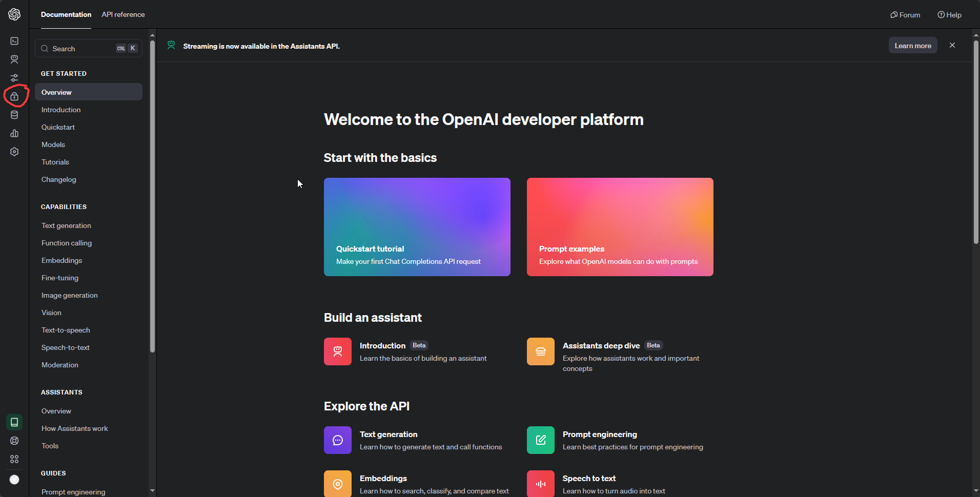980x497 pixels.
Task: Click the Text generation purple chat icon
Action: [x=338, y=440]
